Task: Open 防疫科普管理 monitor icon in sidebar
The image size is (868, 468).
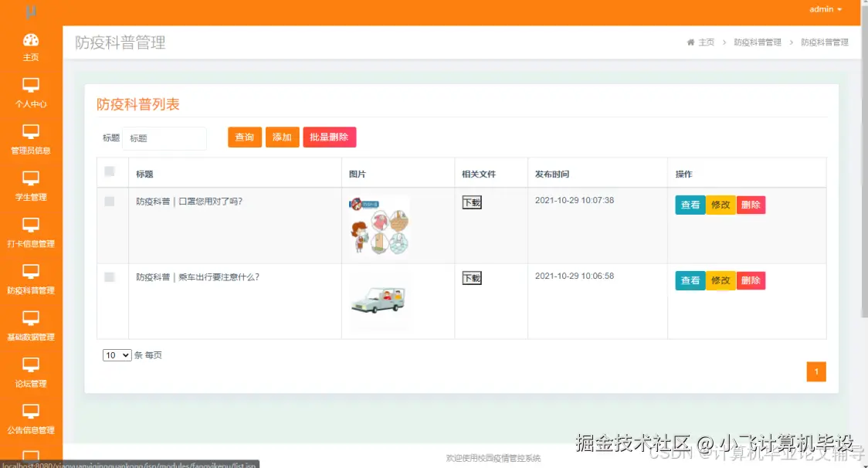Action: click(x=31, y=271)
